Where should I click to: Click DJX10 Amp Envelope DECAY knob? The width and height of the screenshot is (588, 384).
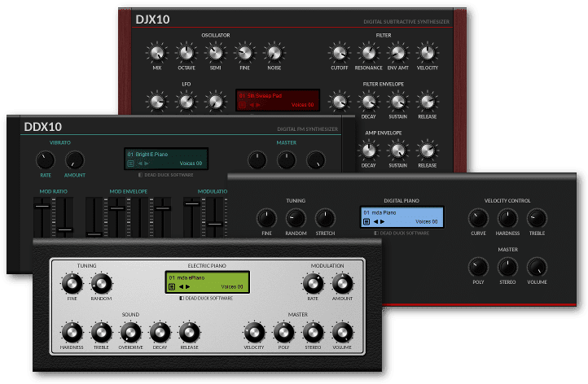[369, 151]
